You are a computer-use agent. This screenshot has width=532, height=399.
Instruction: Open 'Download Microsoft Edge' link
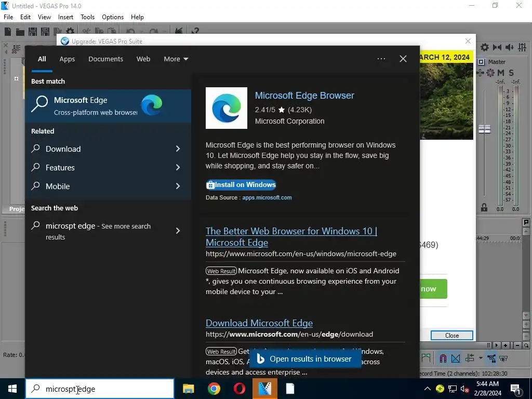(x=259, y=323)
